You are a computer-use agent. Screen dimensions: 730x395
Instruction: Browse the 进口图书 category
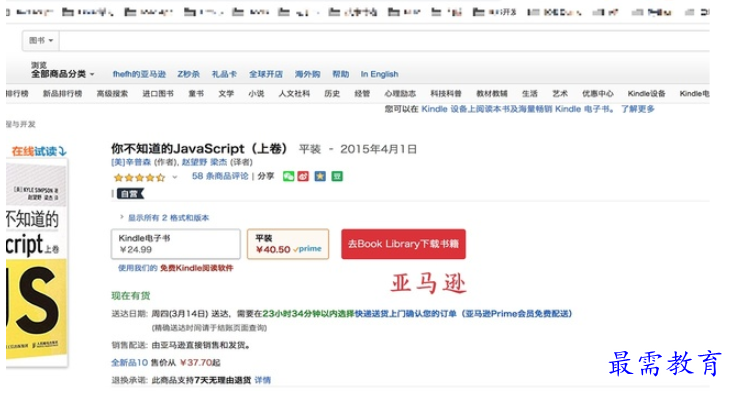158,94
